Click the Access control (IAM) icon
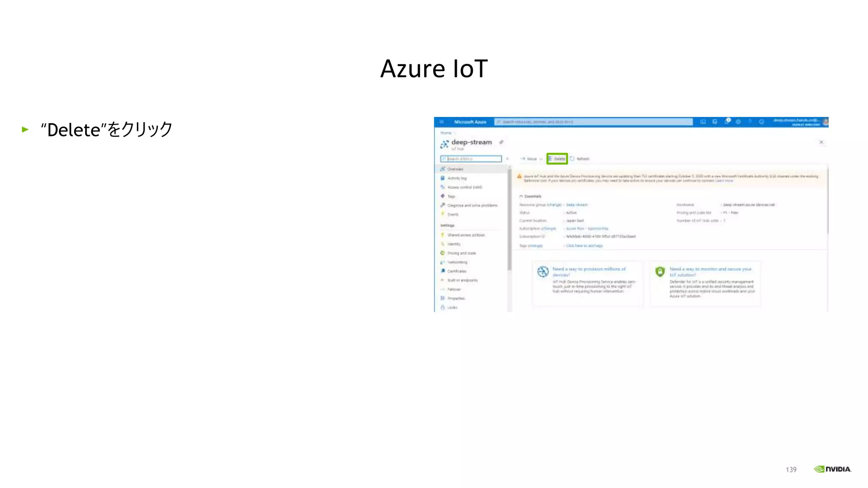The width and height of the screenshot is (868, 488). pos(442,187)
